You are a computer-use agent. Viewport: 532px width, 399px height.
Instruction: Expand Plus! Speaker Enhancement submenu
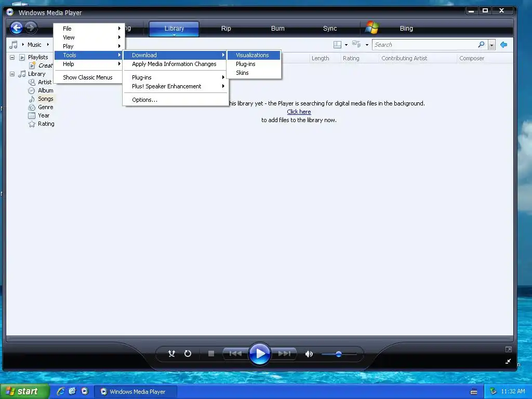[176, 86]
